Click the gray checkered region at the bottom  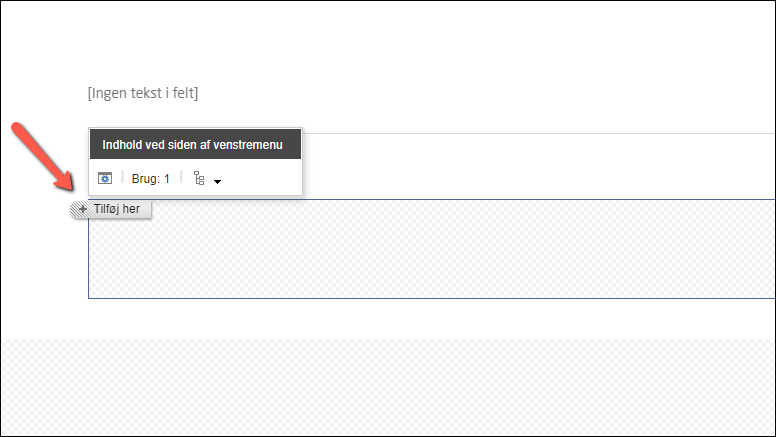tap(388, 387)
